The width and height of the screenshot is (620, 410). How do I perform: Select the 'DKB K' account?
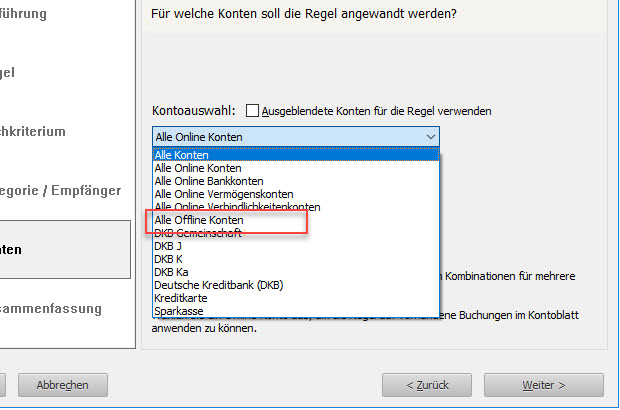click(x=296, y=259)
